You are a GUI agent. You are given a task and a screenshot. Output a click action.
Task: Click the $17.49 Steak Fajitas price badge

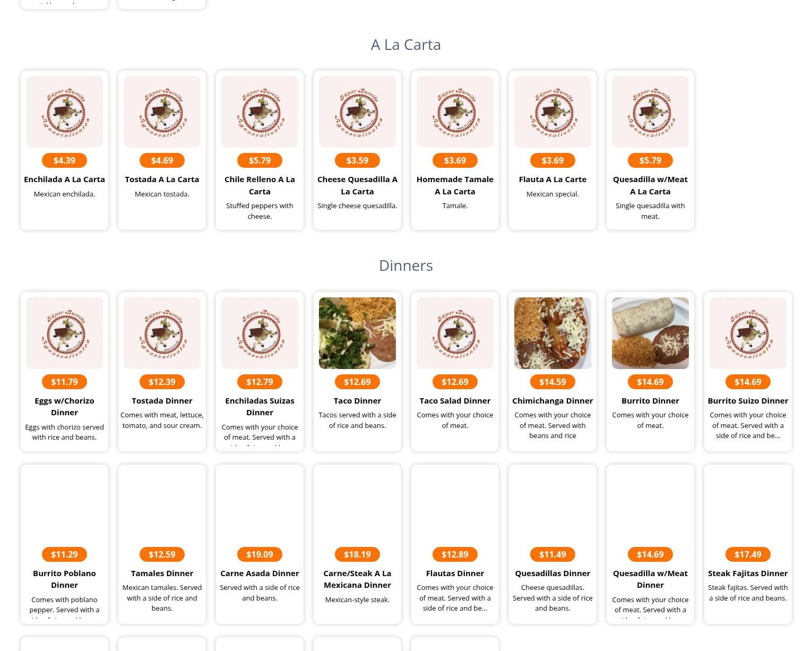(748, 554)
